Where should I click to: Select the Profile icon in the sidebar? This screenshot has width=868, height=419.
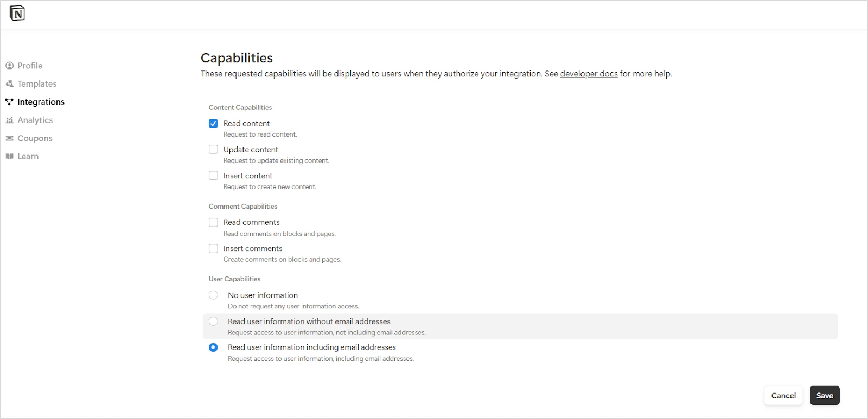click(9, 65)
